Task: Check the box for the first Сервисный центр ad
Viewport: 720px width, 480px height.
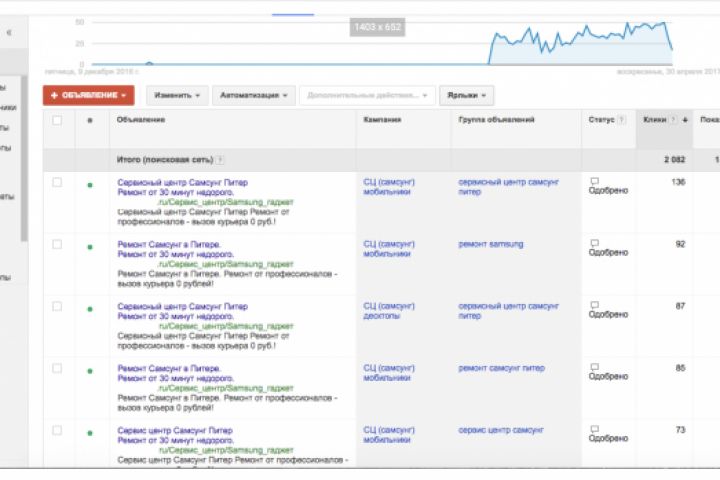Action: 57,182
